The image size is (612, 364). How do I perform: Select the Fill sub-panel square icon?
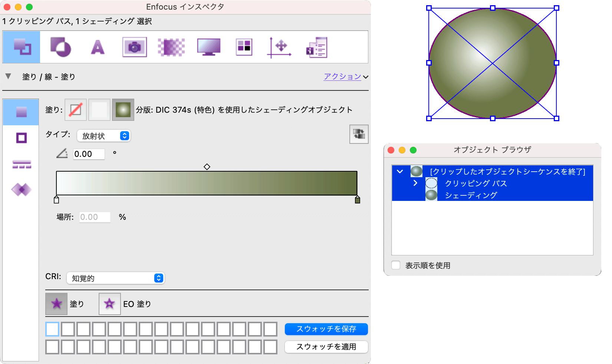[x=21, y=112]
